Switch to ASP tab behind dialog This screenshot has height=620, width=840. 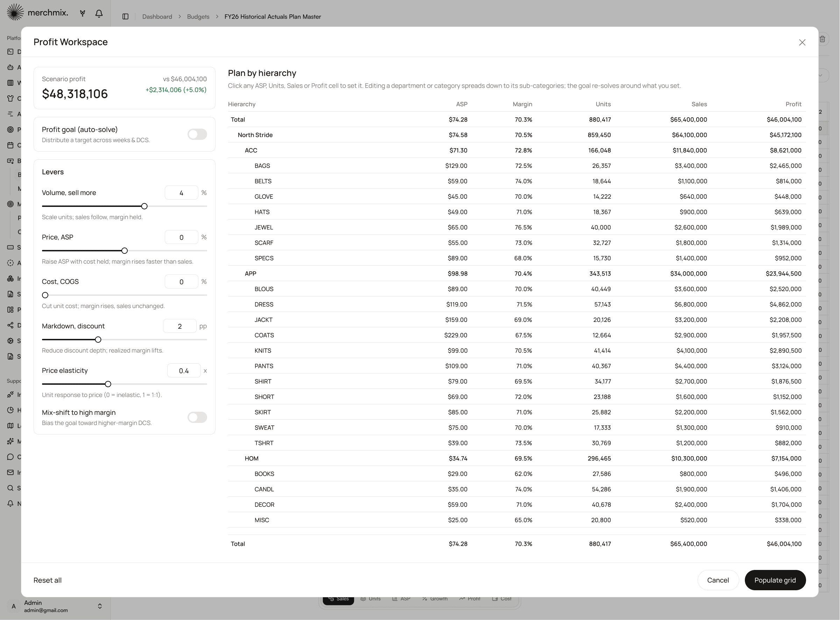(x=401, y=599)
